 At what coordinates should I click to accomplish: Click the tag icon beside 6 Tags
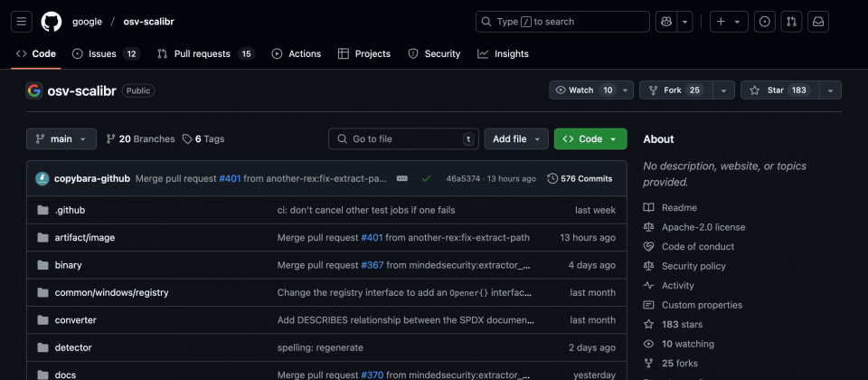click(x=187, y=139)
